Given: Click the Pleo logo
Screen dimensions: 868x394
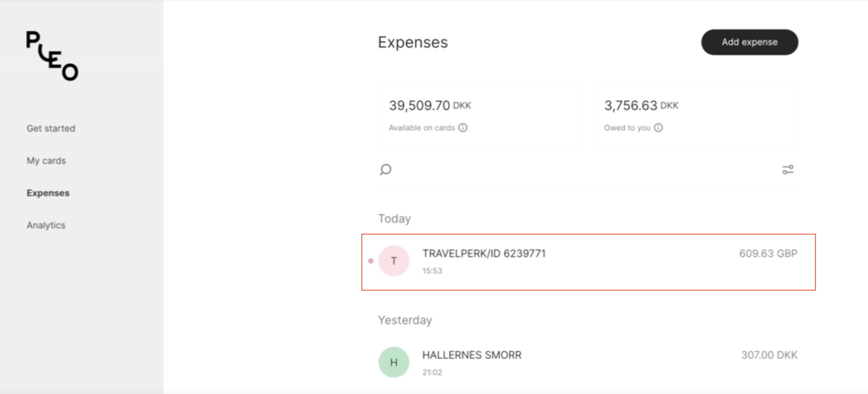Looking at the screenshot, I should point(52,56).
